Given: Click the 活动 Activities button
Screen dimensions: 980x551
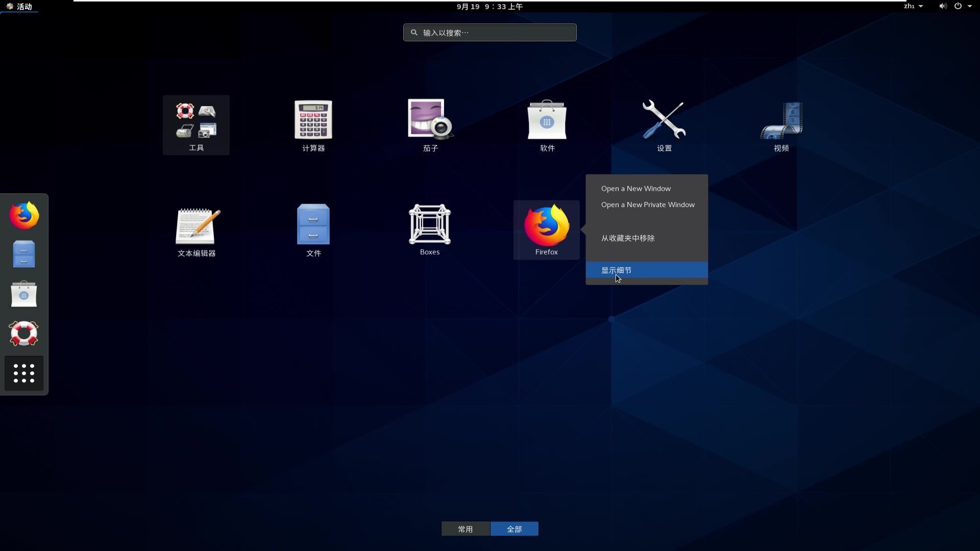Looking at the screenshot, I should click(x=19, y=7).
